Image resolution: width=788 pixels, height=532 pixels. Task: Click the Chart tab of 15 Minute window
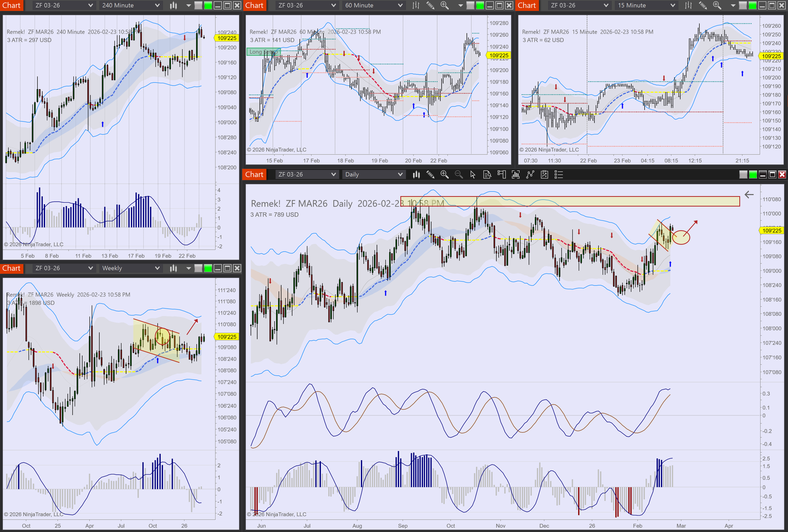click(527, 5)
